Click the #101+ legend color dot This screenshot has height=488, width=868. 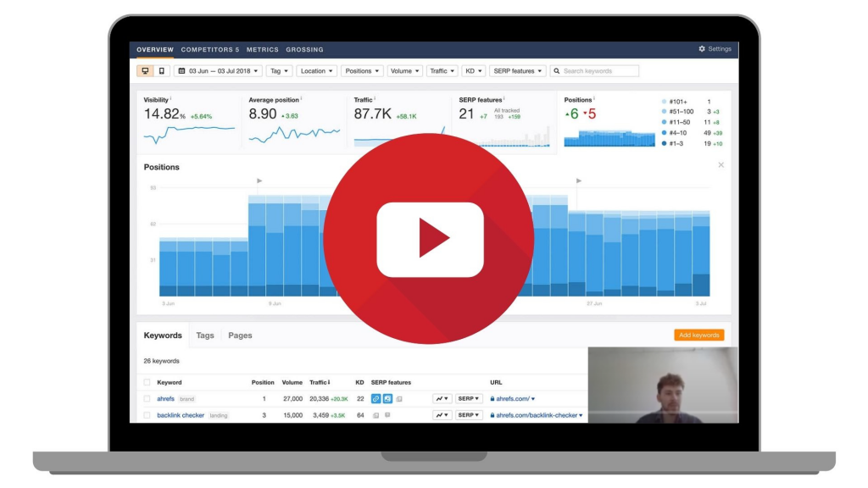pos(665,102)
